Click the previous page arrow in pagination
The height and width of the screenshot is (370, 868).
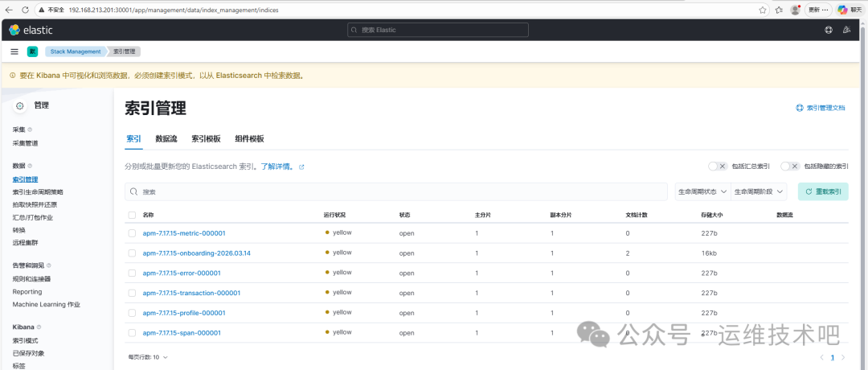tap(822, 357)
